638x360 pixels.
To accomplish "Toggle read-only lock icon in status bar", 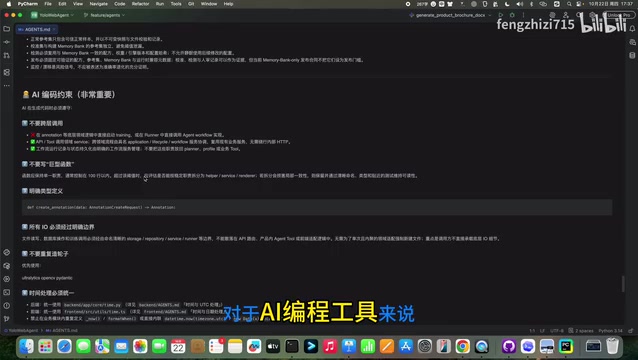I will coord(631,330).
